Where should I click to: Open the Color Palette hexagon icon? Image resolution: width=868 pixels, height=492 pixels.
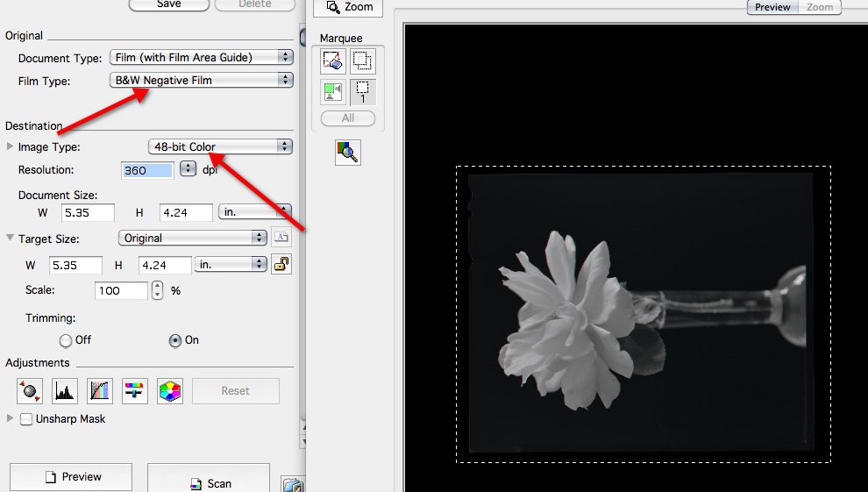click(170, 391)
